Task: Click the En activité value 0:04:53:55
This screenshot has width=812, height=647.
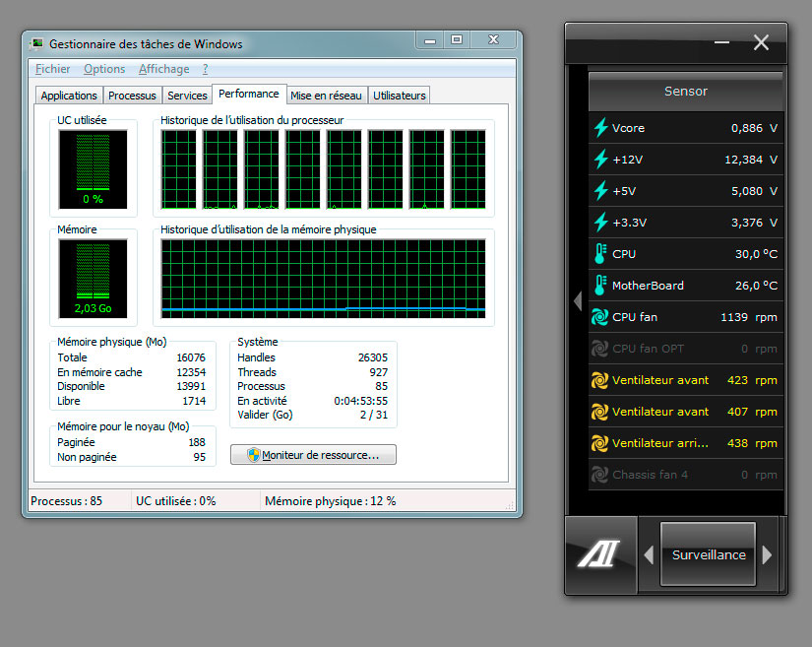Action: pos(361,401)
